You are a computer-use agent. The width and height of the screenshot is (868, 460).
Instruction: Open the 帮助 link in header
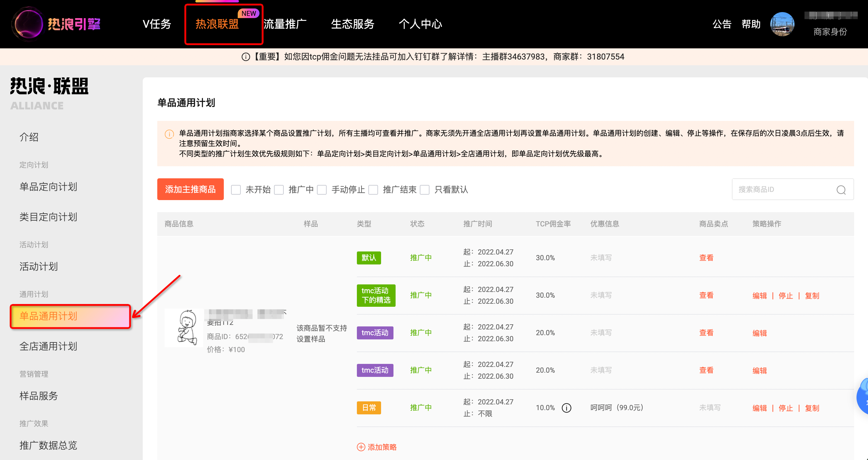coord(751,24)
